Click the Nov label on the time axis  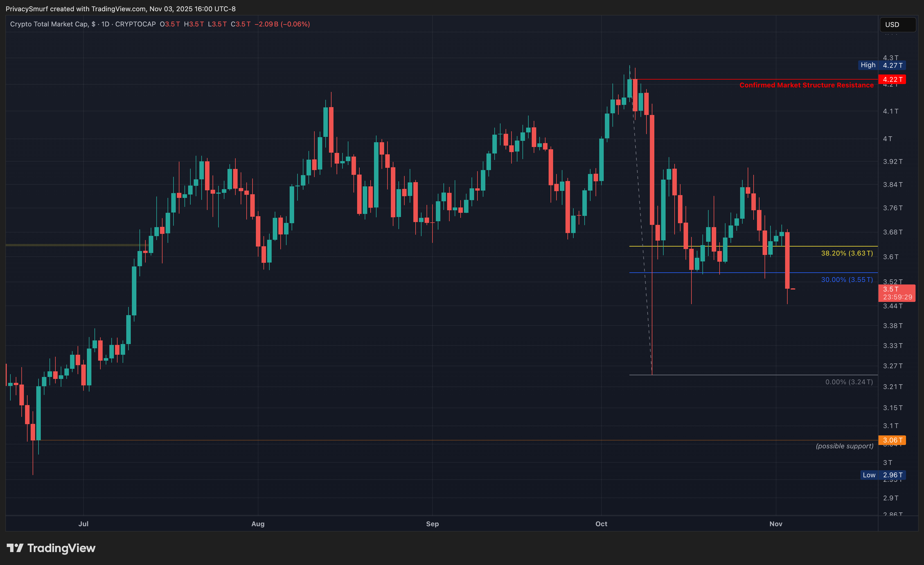pyautogui.click(x=776, y=524)
